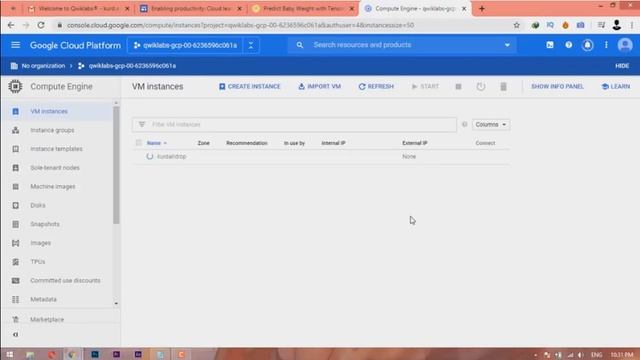Open the Columns dropdown
The width and height of the screenshot is (640, 360).
[491, 124]
